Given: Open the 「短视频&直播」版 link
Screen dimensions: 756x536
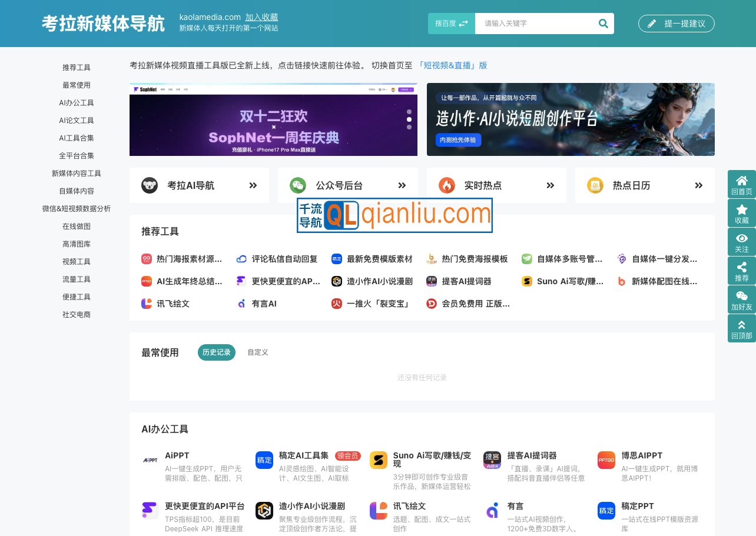Looking at the screenshot, I should point(453,65).
